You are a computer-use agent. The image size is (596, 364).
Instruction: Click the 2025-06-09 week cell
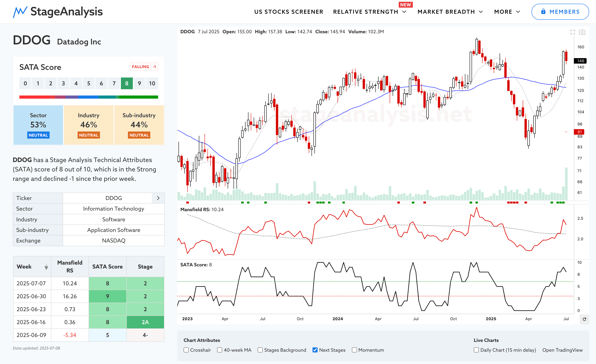pos(32,335)
